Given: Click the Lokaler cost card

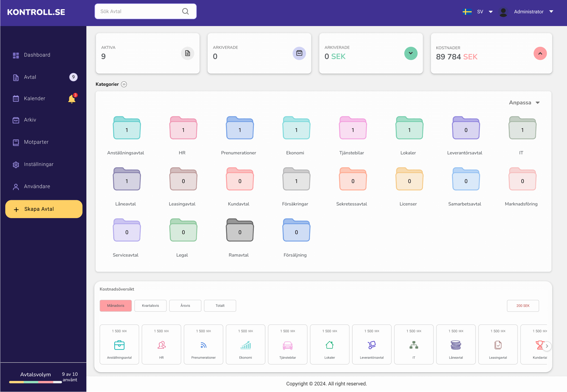Looking at the screenshot, I should 330,344.
